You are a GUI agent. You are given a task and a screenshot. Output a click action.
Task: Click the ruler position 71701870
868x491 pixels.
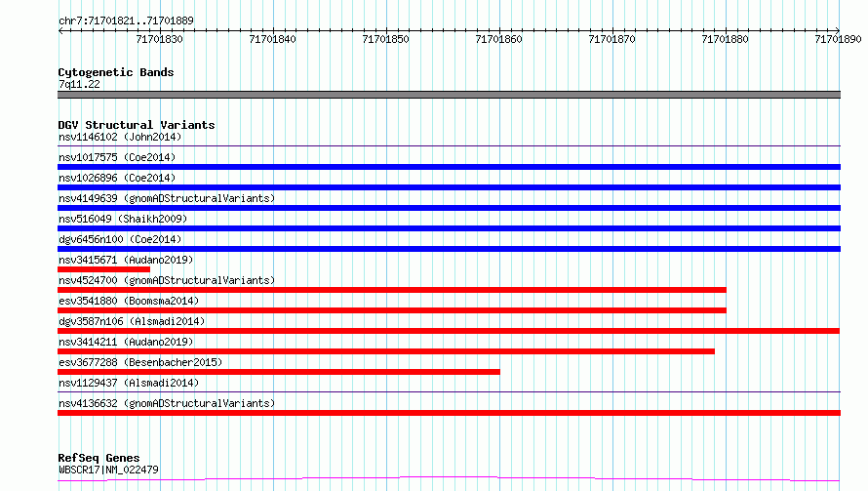point(612,39)
